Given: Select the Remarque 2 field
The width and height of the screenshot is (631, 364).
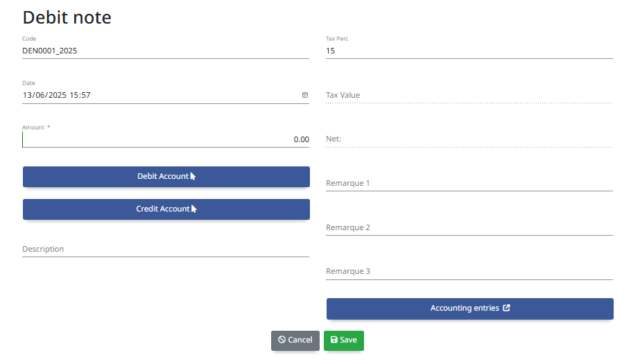Looking at the screenshot, I should click(x=469, y=227).
